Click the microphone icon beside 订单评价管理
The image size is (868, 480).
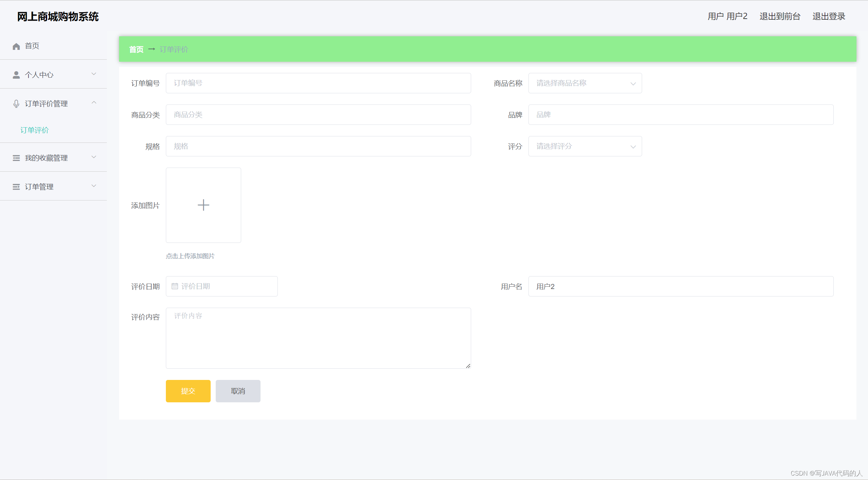coord(16,104)
